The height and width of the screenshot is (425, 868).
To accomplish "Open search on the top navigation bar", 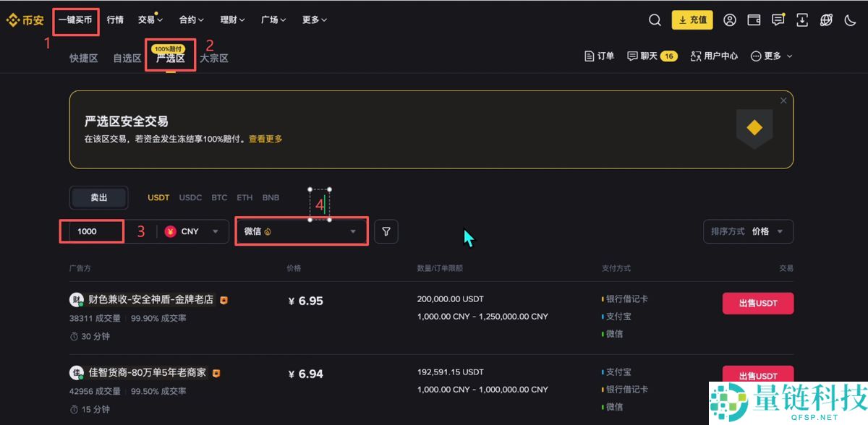I will click(655, 20).
